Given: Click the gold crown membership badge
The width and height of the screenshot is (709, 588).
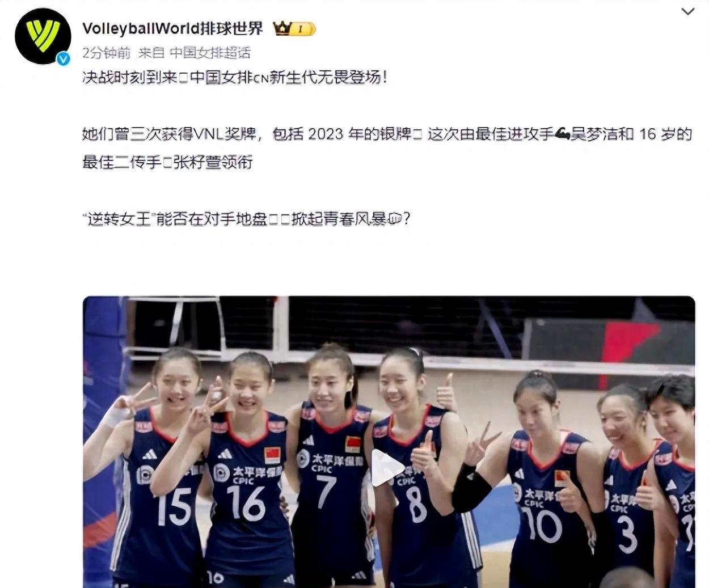Looking at the screenshot, I should click(294, 28).
